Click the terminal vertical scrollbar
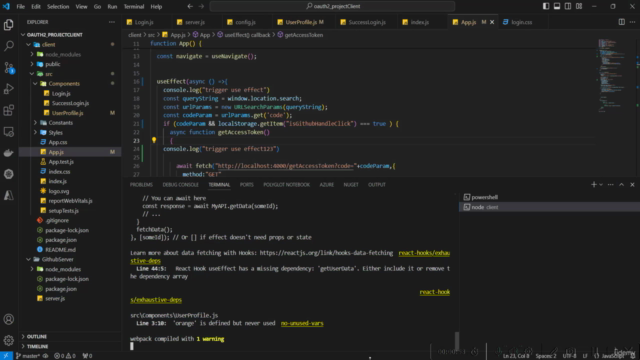The image size is (640, 360). point(457,340)
